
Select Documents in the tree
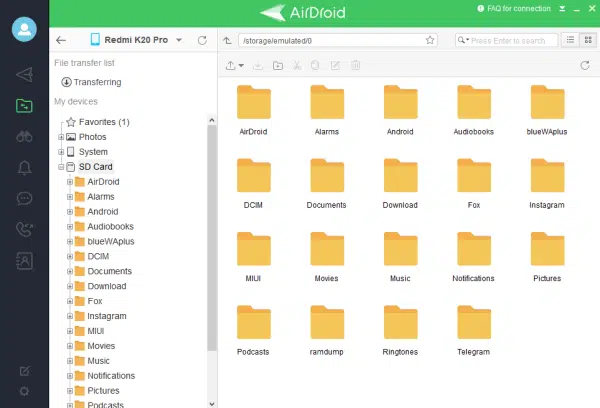[x=109, y=271]
